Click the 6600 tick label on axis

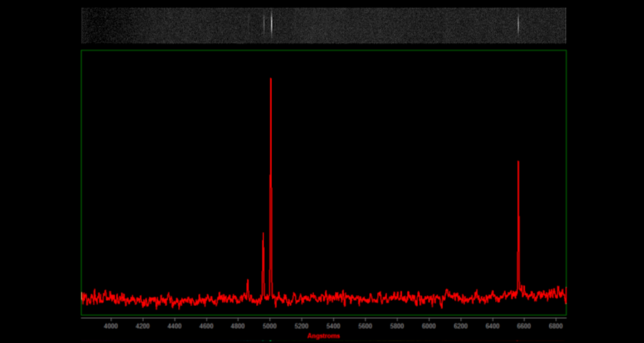click(x=524, y=326)
